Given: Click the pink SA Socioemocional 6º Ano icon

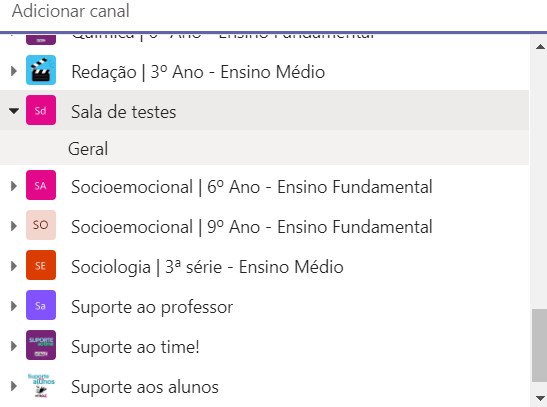Looking at the screenshot, I should pos(41,185).
